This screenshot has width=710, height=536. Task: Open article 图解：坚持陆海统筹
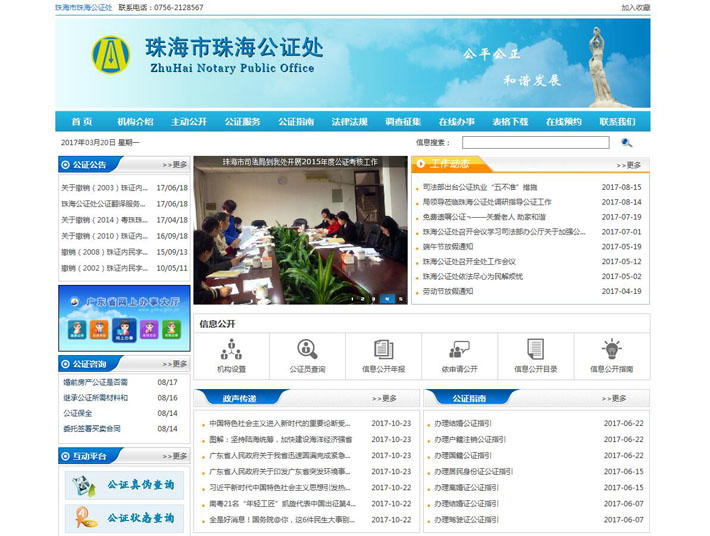pyautogui.click(x=281, y=440)
